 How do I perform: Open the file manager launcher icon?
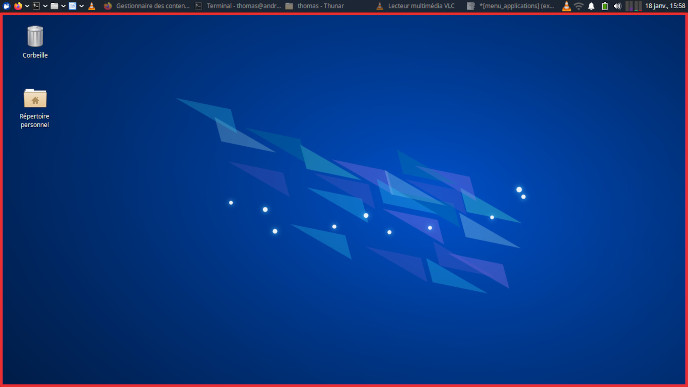pos(54,6)
